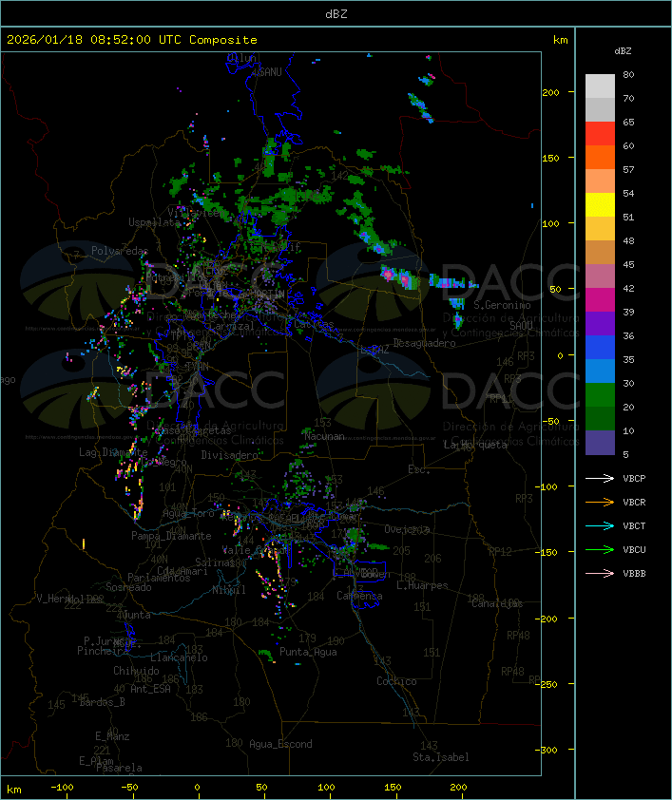Click the dBZ title at top
Screen dimensions: 672x800
[x=336, y=14]
